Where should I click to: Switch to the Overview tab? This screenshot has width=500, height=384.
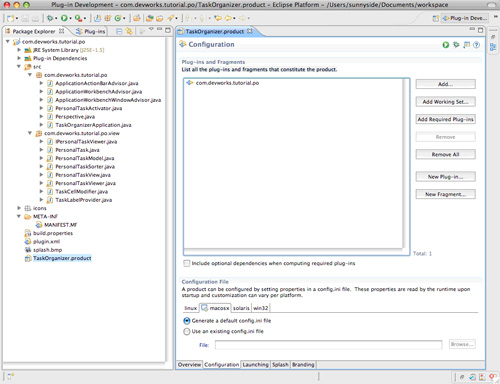(x=189, y=365)
